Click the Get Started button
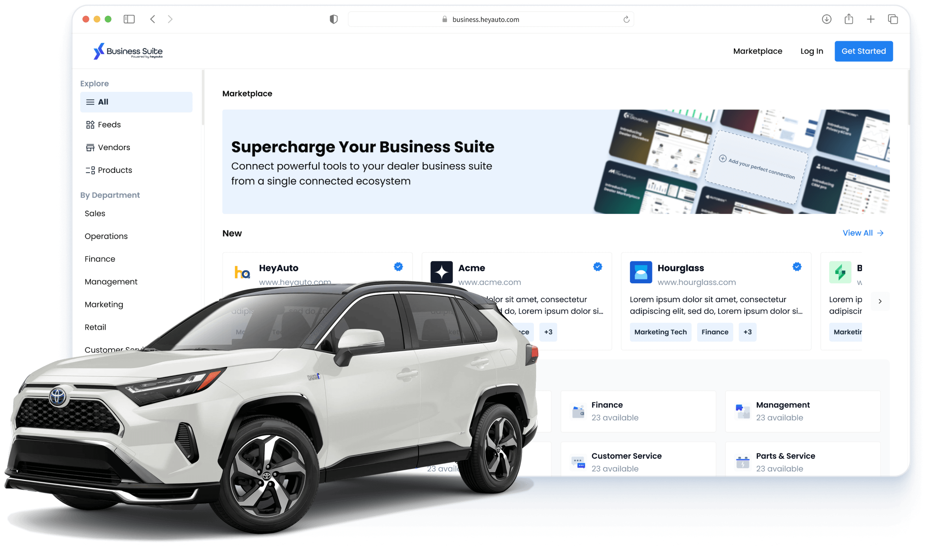The image size is (935, 560). (x=863, y=51)
